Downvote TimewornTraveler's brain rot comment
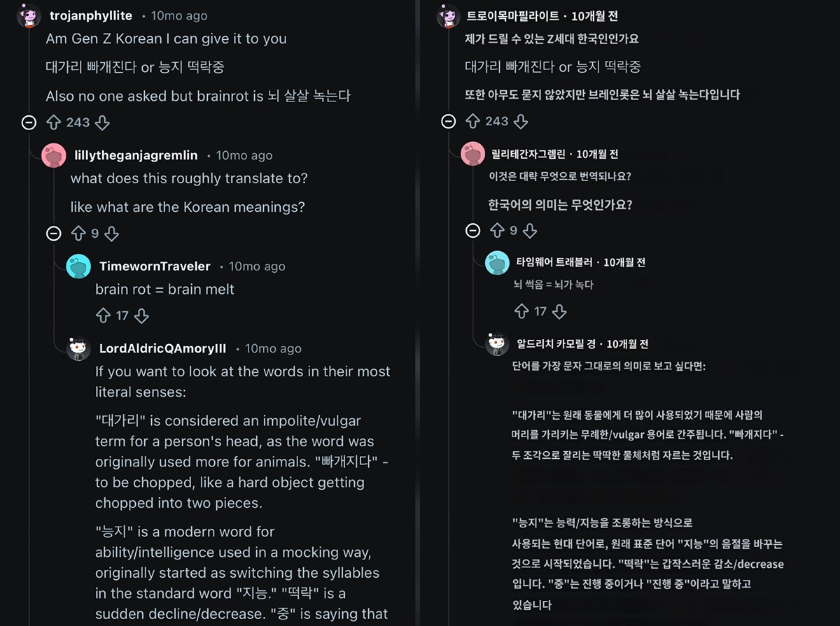Viewport: 840px width, 626px height. [141, 315]
